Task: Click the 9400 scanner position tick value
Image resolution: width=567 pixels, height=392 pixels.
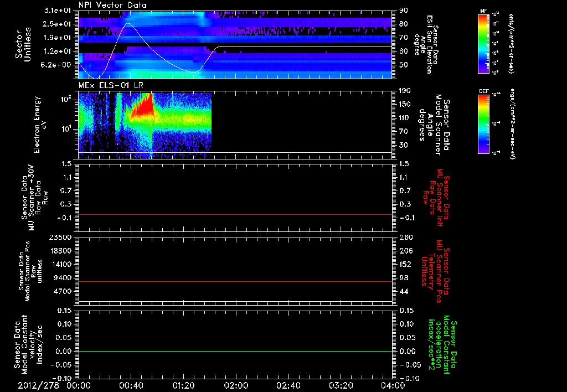Action: pyautogui.click(x=62, y=278)
